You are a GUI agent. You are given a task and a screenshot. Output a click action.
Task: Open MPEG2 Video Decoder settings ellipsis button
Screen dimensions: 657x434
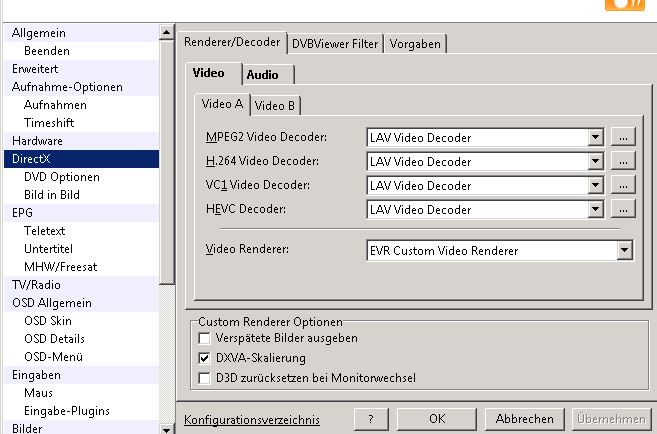click(623, 138)
